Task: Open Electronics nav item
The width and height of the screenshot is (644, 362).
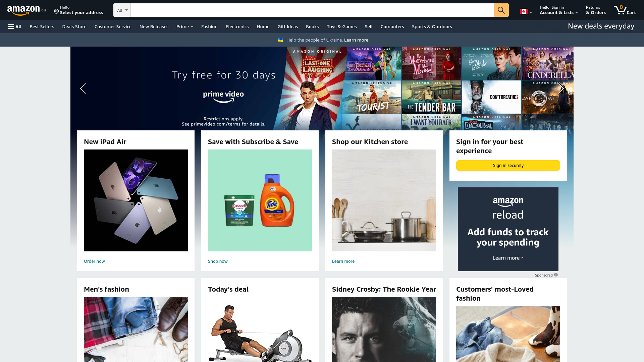Action: [x=237, y=26]
